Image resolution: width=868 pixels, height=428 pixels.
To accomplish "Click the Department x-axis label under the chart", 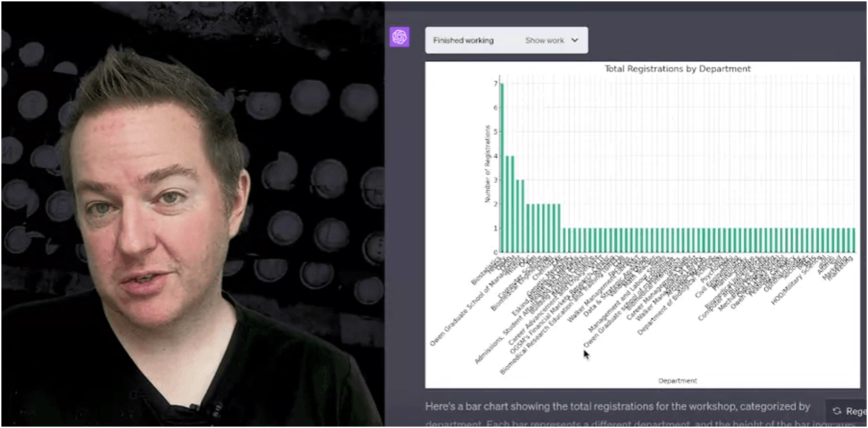I will pos(677,380).
